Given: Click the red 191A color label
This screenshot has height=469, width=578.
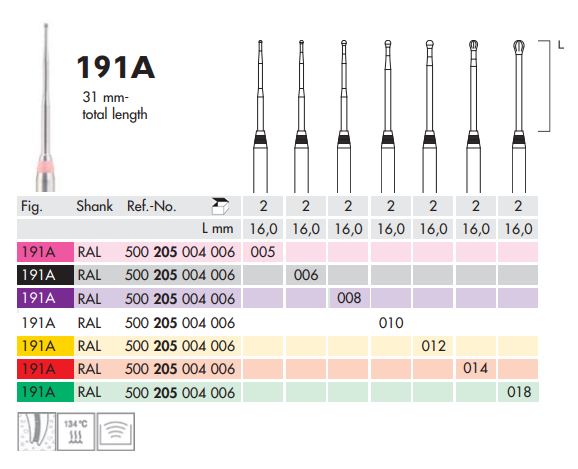Looking at the screenshot, I should [x=45, y=369].
